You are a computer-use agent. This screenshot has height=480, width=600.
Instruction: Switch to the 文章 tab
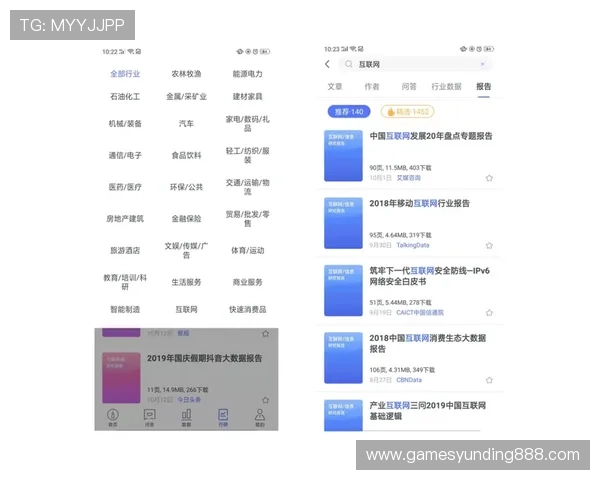(335, 87)
